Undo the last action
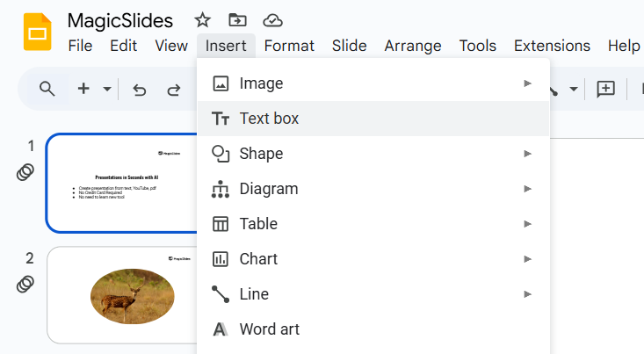 pos(139,89)
